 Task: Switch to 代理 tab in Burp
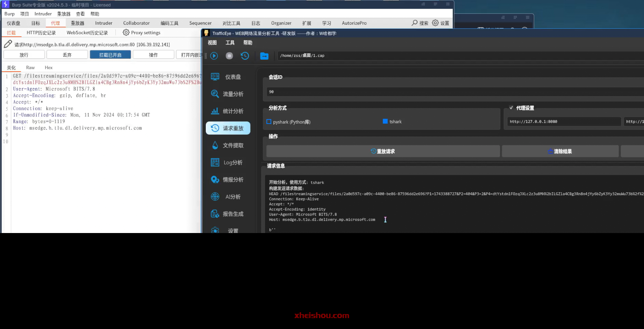(55, 23)
